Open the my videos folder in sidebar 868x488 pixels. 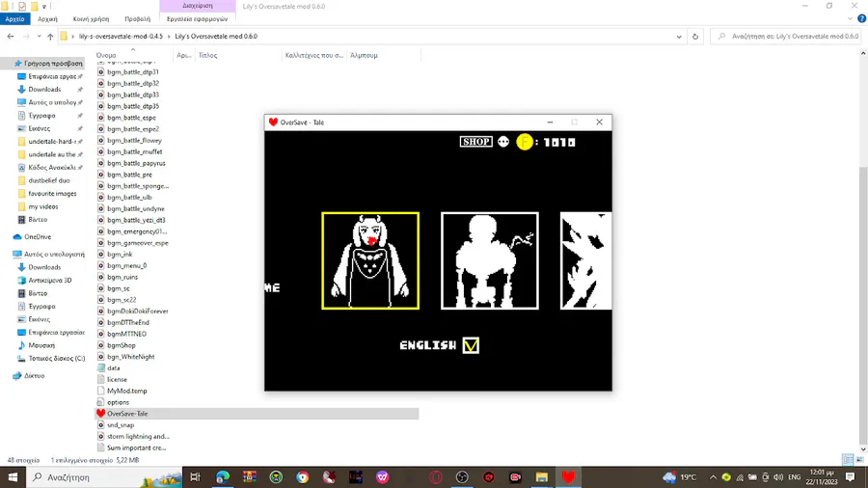click(x=43, y=206)
